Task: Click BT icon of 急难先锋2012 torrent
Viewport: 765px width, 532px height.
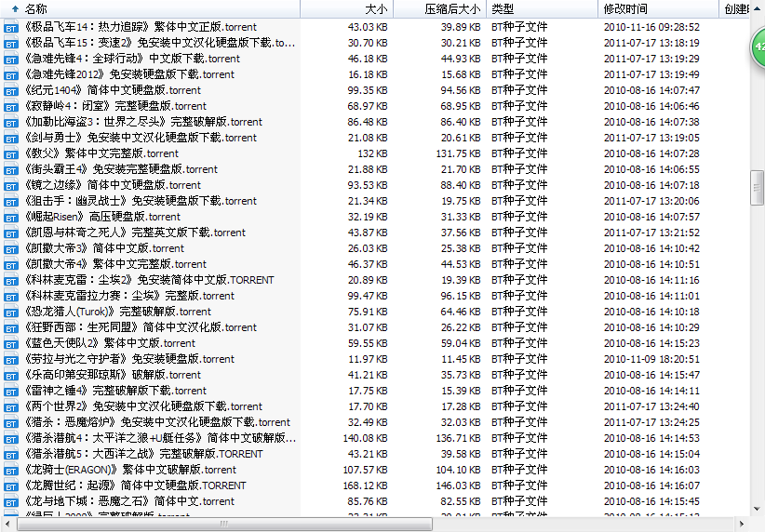Action: coord(11,74)
